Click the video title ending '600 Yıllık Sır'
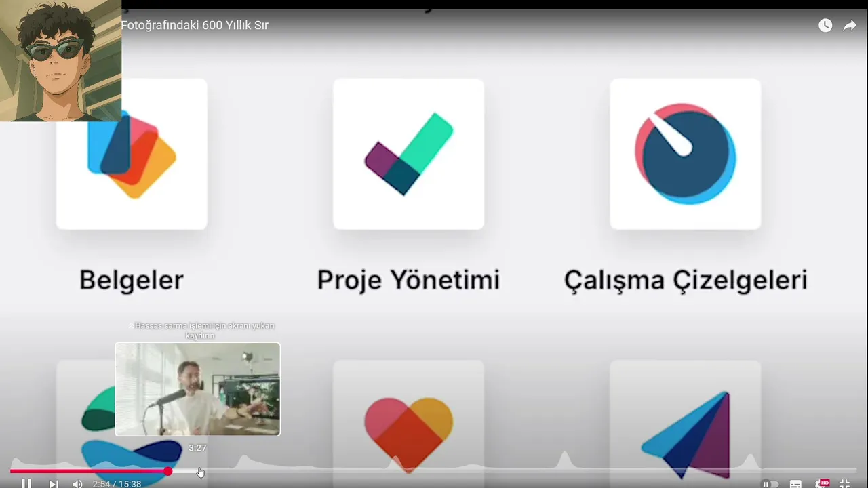Image resolution: width=868 pixels, height=488 pixels. pyautogui.click(x=195, y=25)
